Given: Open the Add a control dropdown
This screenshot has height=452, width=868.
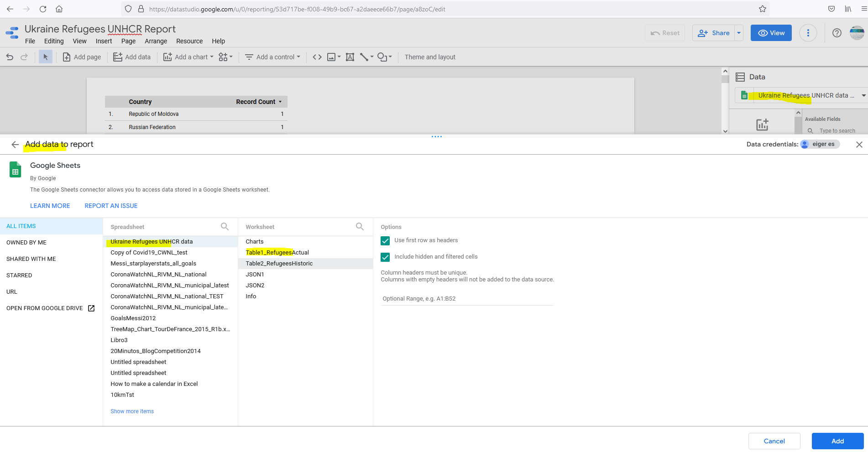Looking at the screenshot, I should coord(272,57).
